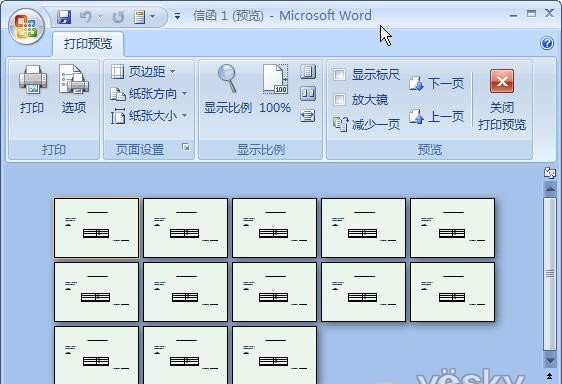Choose the two pages view icon
The image size is (562, 384).
(x=308, y=94)
